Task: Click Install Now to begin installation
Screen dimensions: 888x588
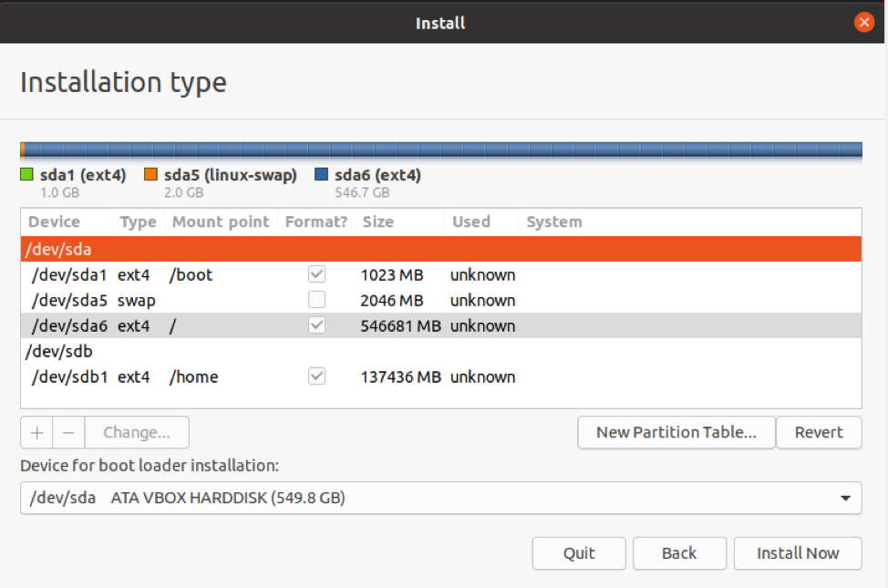Action: [x=797, y=552]
